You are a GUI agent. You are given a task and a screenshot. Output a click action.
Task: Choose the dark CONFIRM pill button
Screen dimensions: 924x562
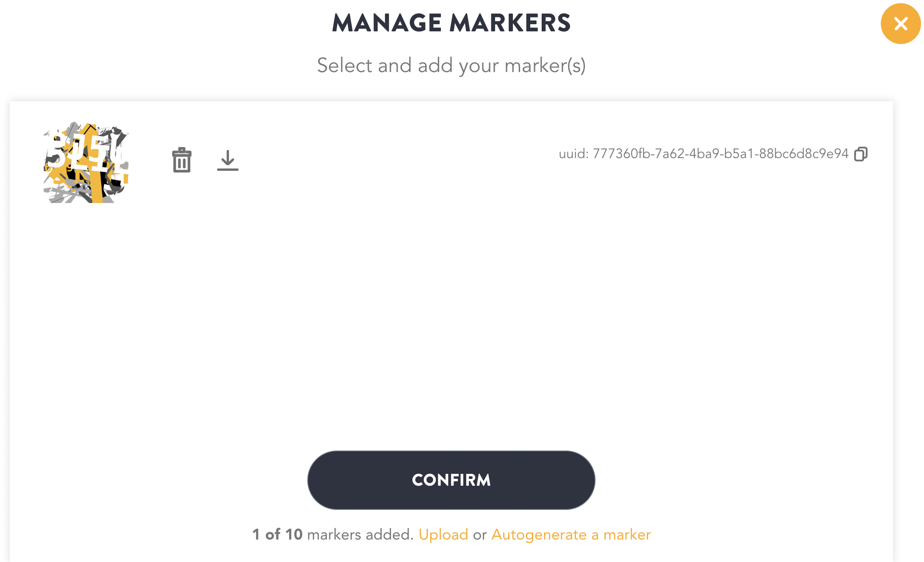(451, 480)
